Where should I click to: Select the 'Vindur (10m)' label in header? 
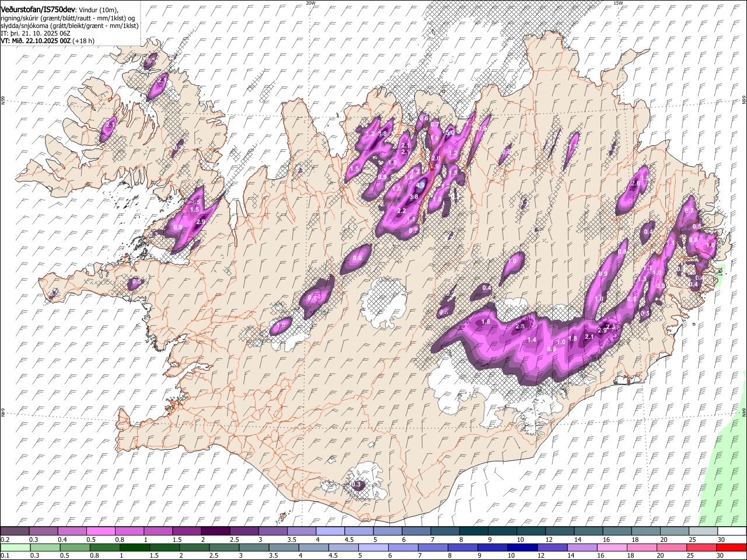pyautogui.click(x=99, y=10)
